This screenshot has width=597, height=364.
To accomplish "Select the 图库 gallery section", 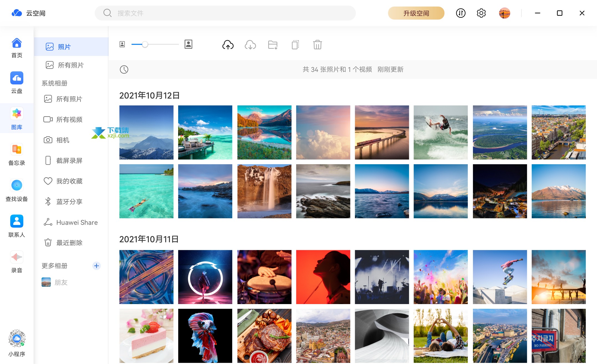I will coord(17,118).
